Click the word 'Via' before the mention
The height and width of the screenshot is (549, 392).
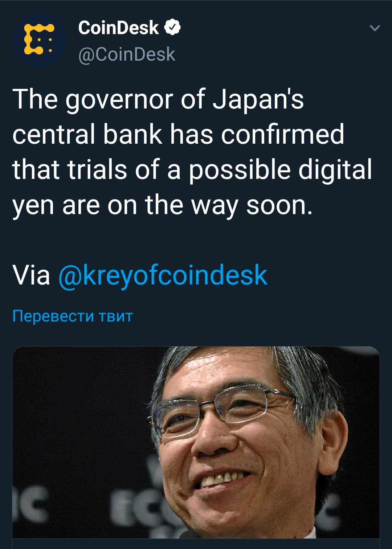[x=32, y=275]
